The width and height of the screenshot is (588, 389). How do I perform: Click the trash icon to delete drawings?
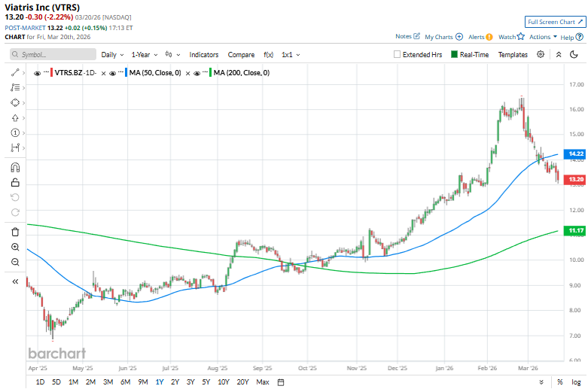pyautogui.click(x=14, y=232)
